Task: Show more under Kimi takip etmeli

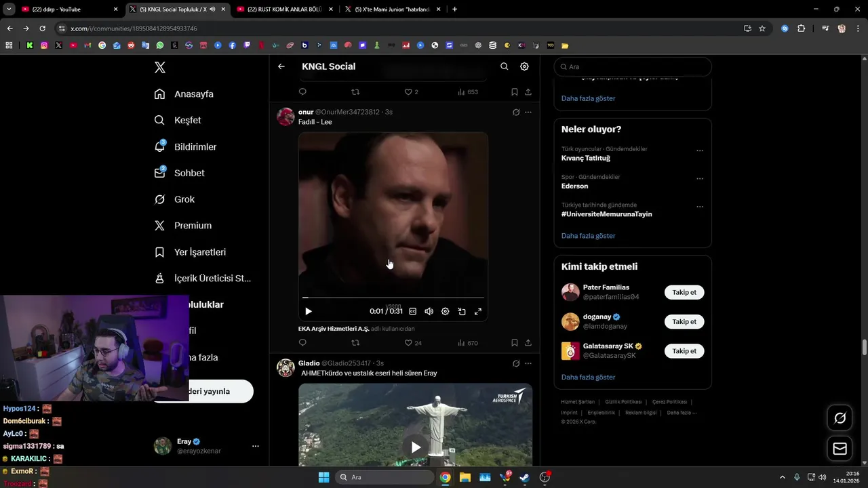Action: 589,377
